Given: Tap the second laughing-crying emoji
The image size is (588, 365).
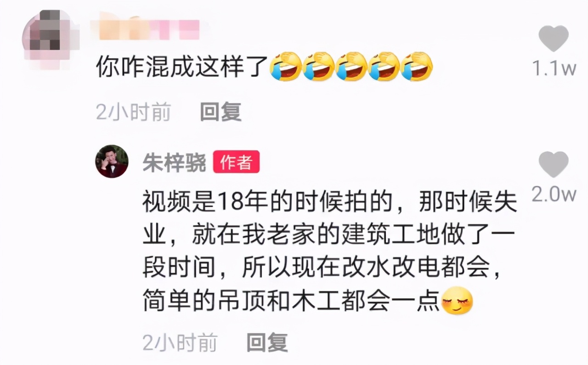Looking at the screenshot, I should (318, 67).
